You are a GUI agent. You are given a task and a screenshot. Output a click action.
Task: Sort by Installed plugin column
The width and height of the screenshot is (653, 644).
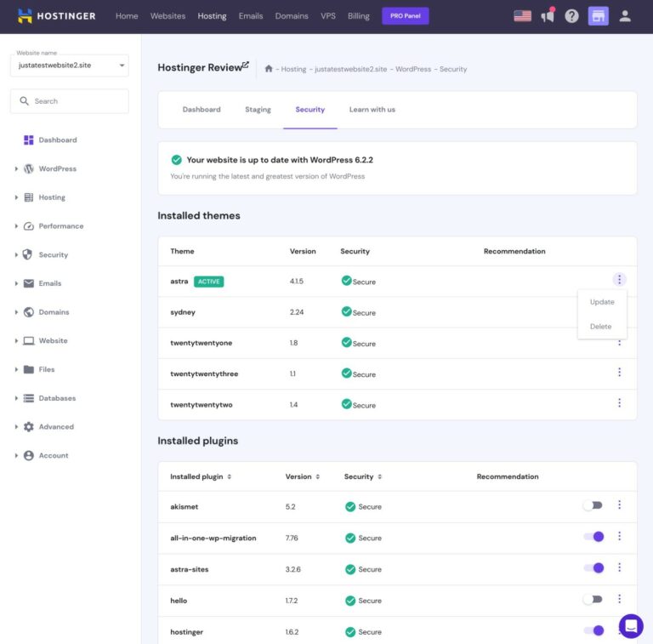[x=201, y=476]
